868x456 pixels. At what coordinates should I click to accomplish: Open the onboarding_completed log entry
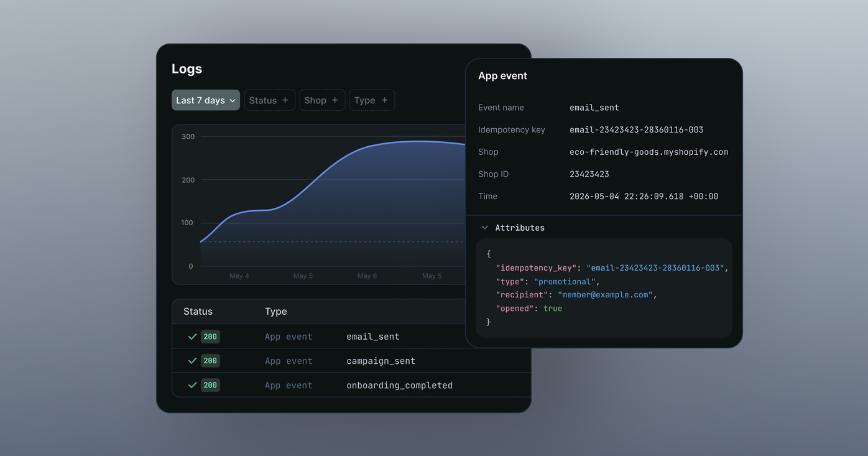click(x=351, y=385)
